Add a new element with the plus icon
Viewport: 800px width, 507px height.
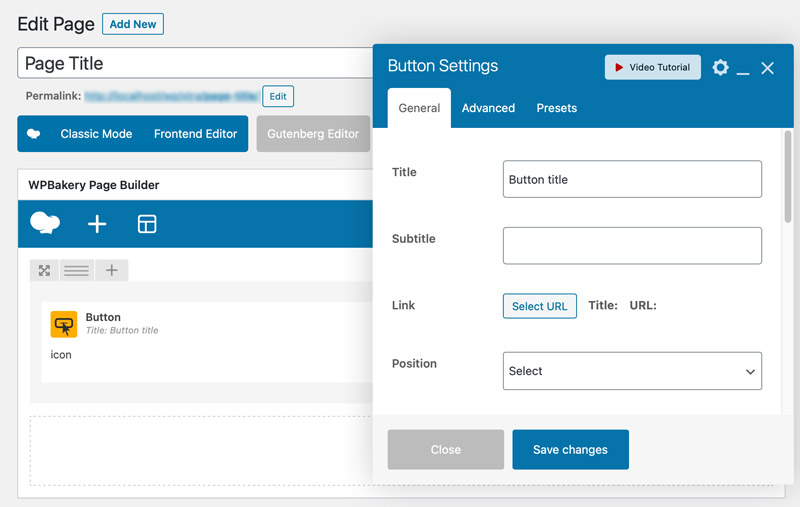[97, 224]
